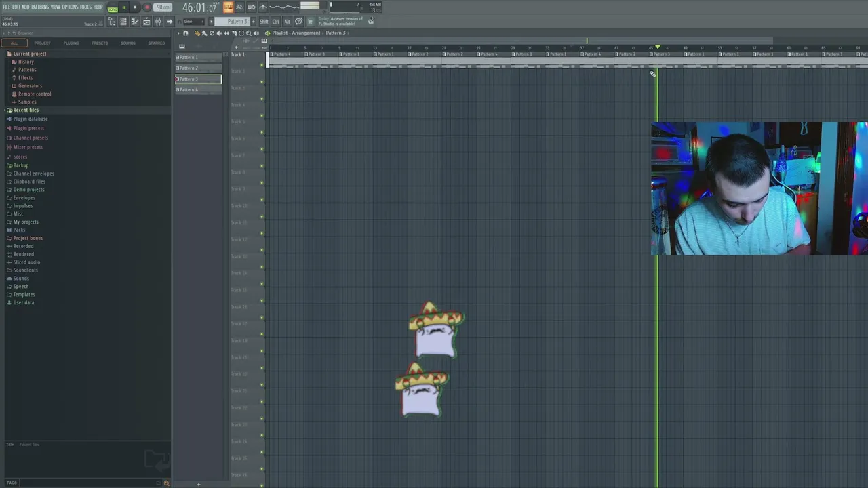
Task: Open the FILE menu
Action: click(x=6, y=7)
